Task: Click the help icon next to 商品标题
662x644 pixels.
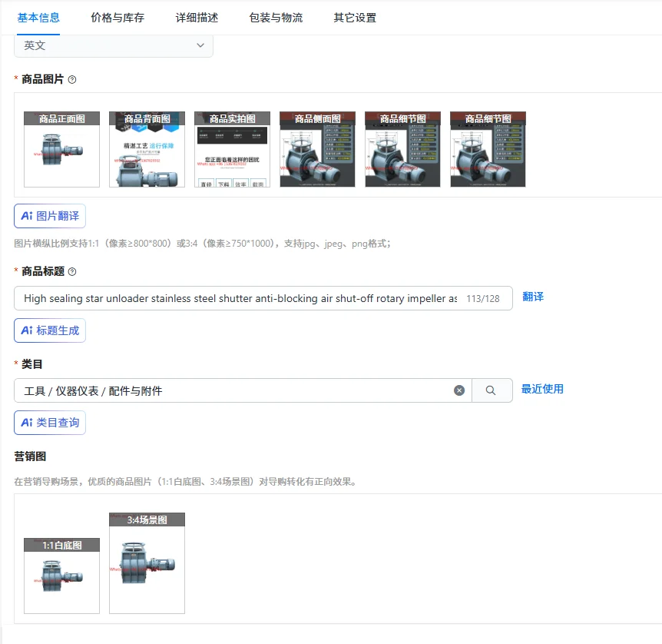Action: 72,272
